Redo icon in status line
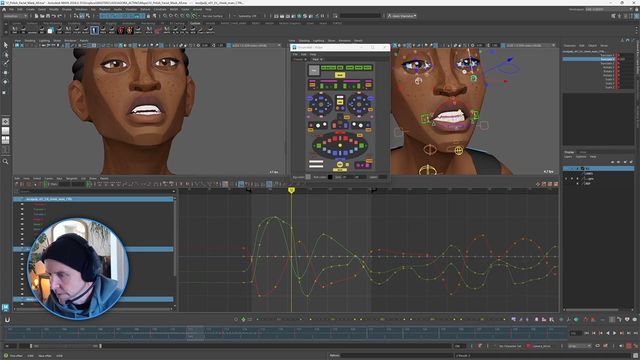This screenshot has width=640, height=360. 60,16
